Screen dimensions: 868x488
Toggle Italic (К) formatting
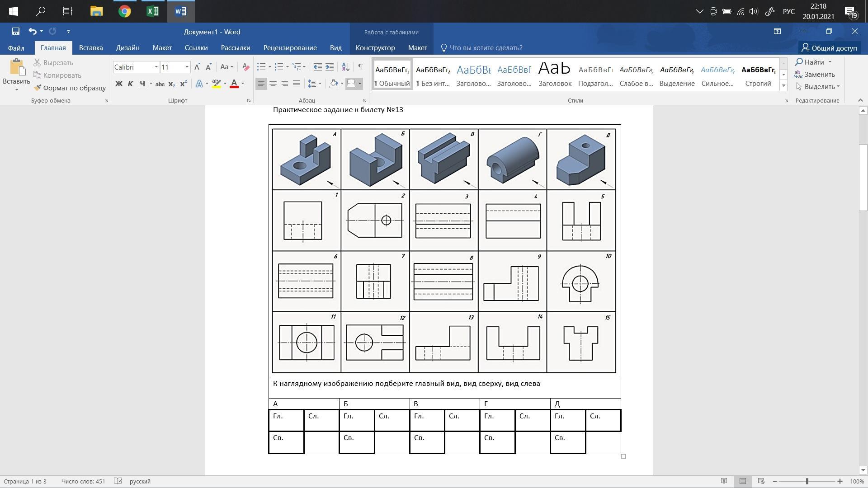pyautogui.click(x=130, y=84)
